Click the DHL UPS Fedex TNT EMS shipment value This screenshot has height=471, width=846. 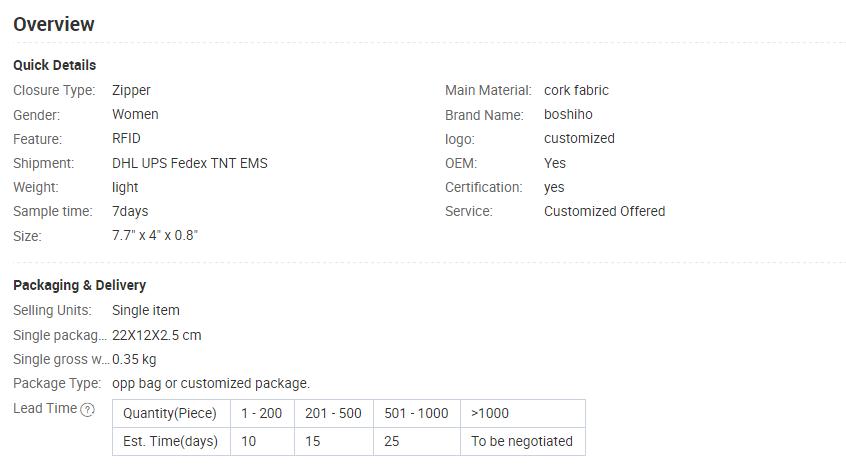point(190,163)
